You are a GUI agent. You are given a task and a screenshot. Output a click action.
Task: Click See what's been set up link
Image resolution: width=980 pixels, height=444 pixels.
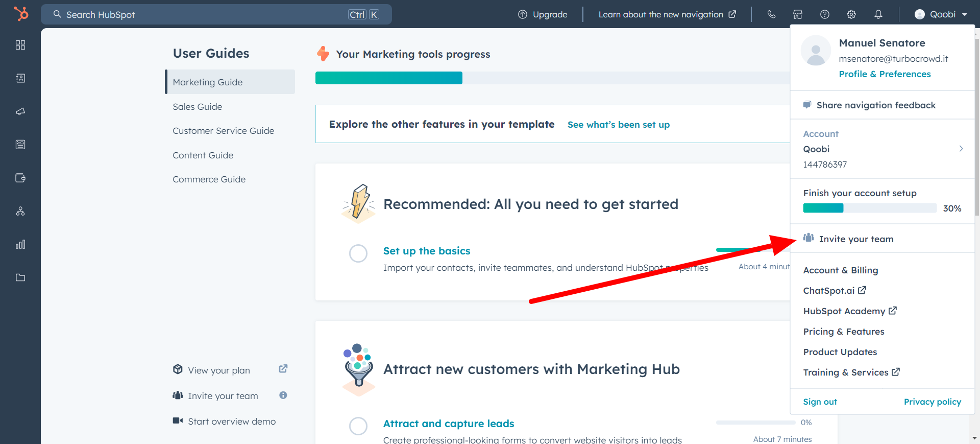(619, 125)
